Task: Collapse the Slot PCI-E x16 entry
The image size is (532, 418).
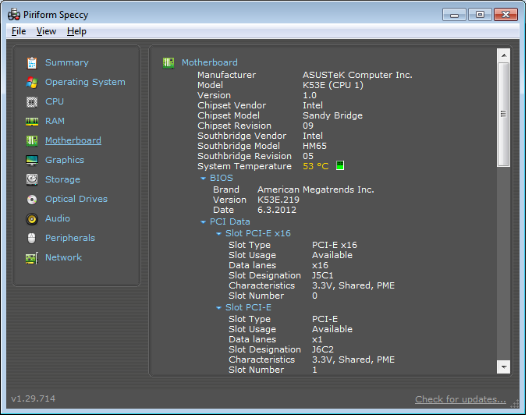Action: tap(218, 233)
